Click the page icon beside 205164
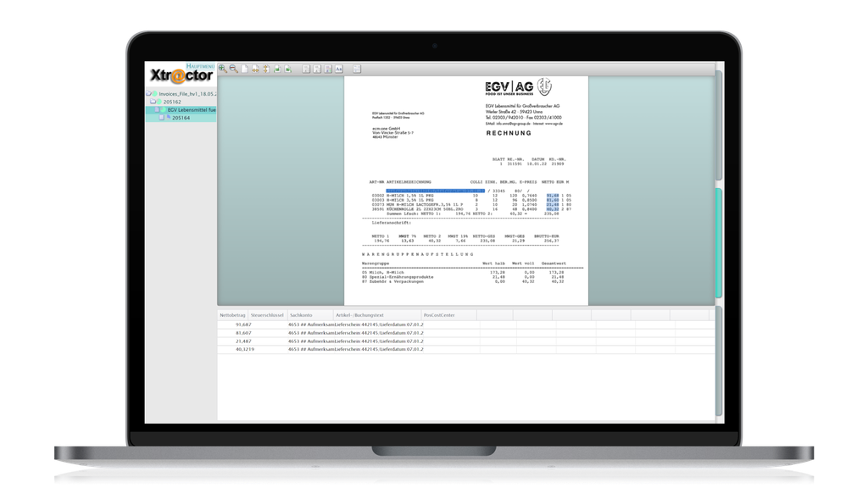Image resolution: width=868 pixels, height=499 pixels. tap(162, 118)
